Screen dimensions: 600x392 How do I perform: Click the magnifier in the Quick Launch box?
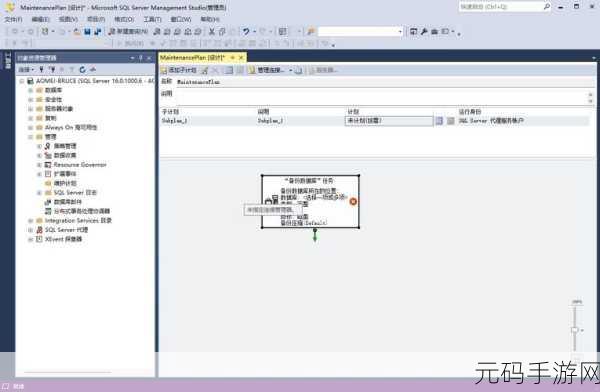[x=547, y=7]
